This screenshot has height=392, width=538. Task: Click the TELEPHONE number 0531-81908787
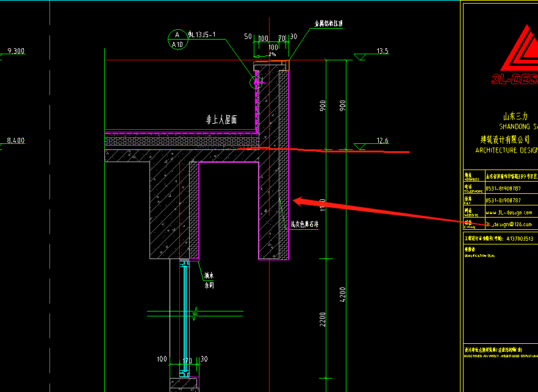click(x=503, y=188)
